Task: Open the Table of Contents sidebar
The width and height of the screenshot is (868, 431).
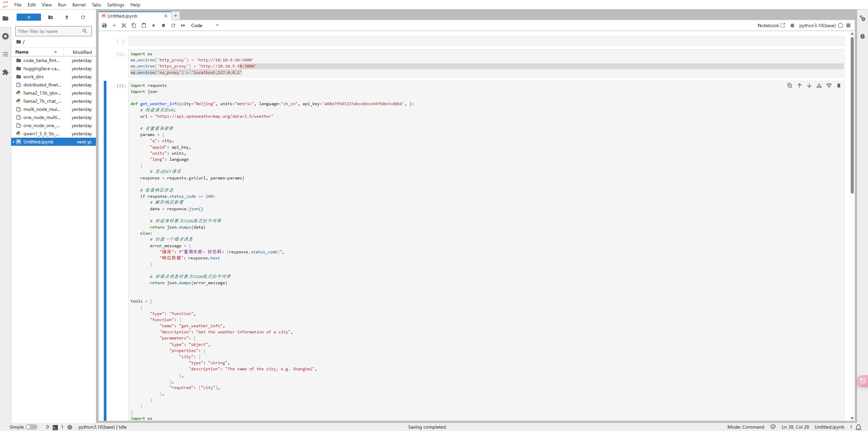Action: pyautogui.click(x=5, y=54)
